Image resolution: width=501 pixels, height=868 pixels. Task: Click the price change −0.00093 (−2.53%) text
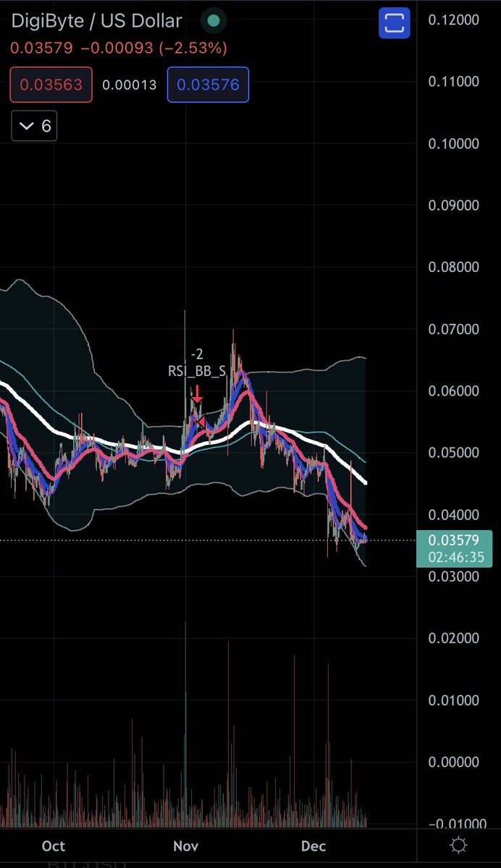(154, 48)
